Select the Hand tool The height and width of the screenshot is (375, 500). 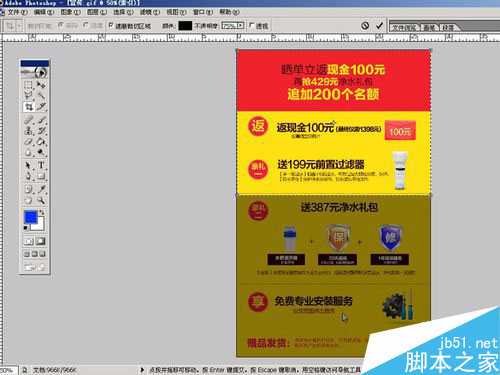29,200
